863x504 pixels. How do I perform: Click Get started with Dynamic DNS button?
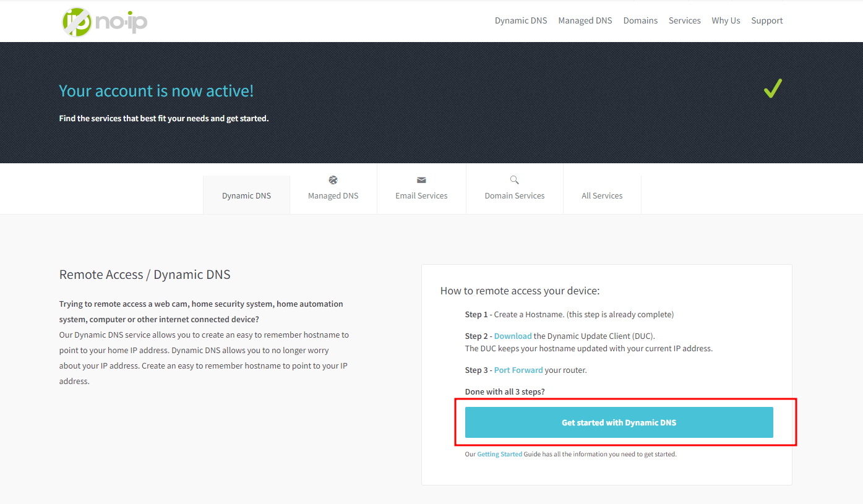(x=619, y=422)
